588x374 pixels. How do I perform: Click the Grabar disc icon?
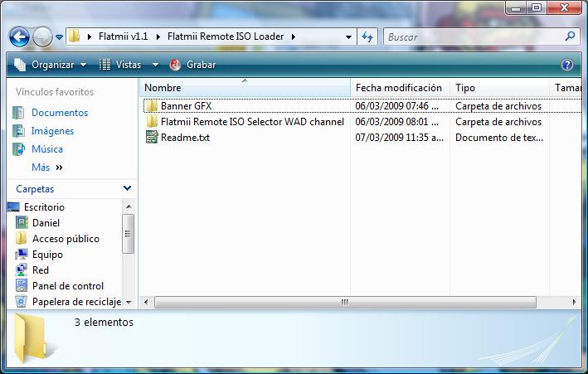tap(175, 65)
